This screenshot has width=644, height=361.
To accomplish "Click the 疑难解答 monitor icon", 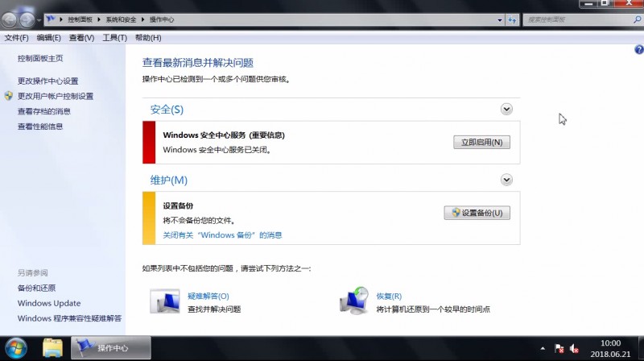I will pyautogui.click(x=165, y=301).
